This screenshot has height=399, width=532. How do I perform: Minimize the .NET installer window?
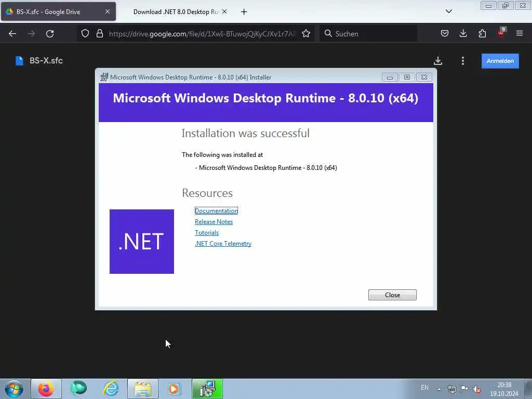coord(390,77)
